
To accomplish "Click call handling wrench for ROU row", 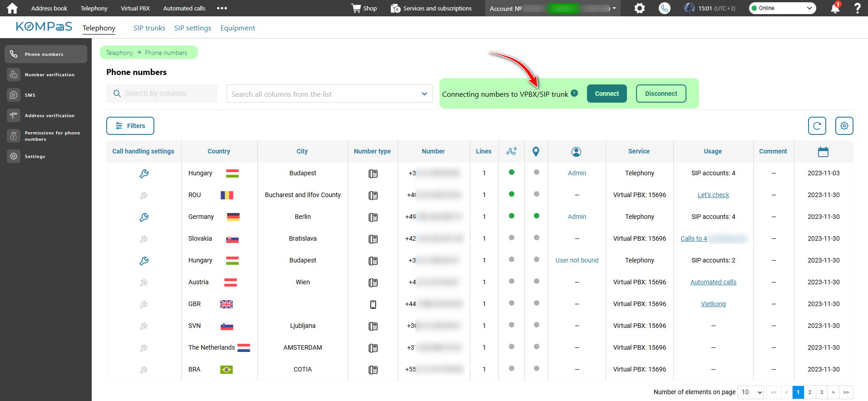I will (x=144, y=195).
